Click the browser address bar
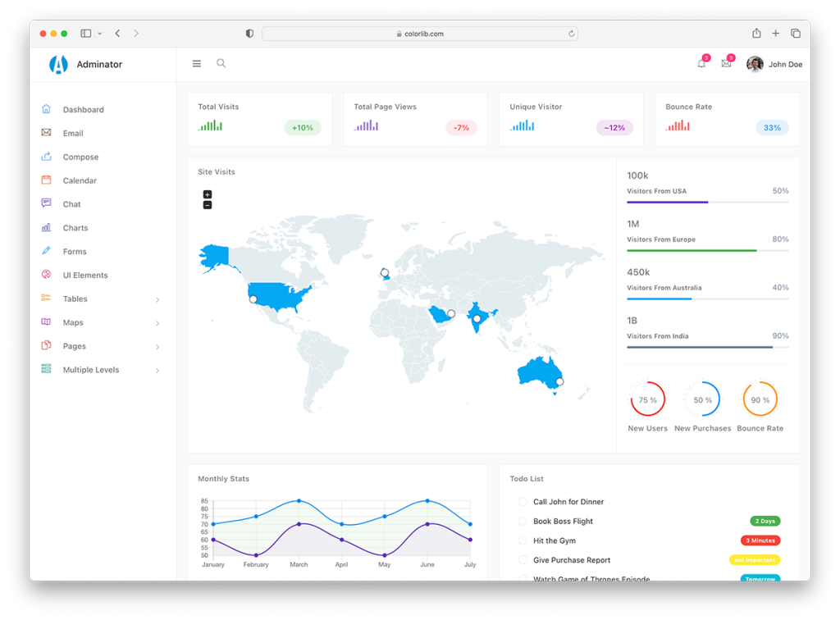840x620 pixels. click(x=419, y=34)
